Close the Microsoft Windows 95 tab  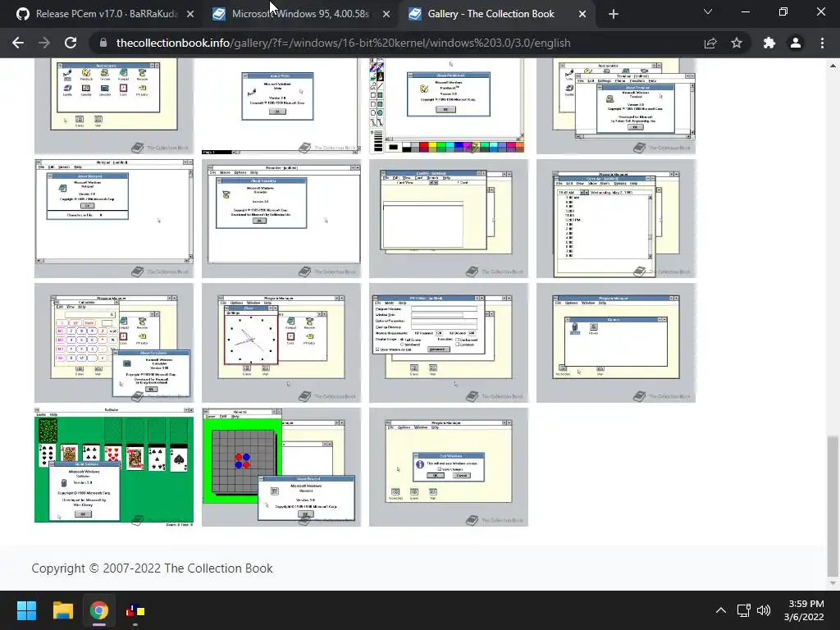click(386, 15)
